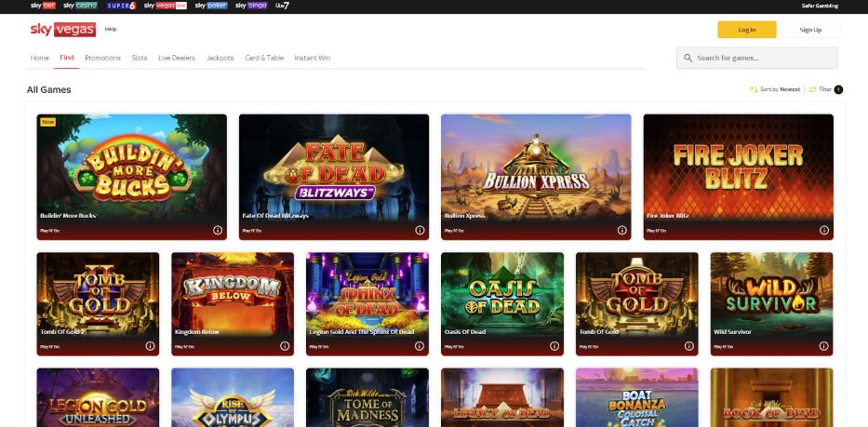868x427 pixels.
Task: Open the Instant Win tab
Action: point(313,58)
